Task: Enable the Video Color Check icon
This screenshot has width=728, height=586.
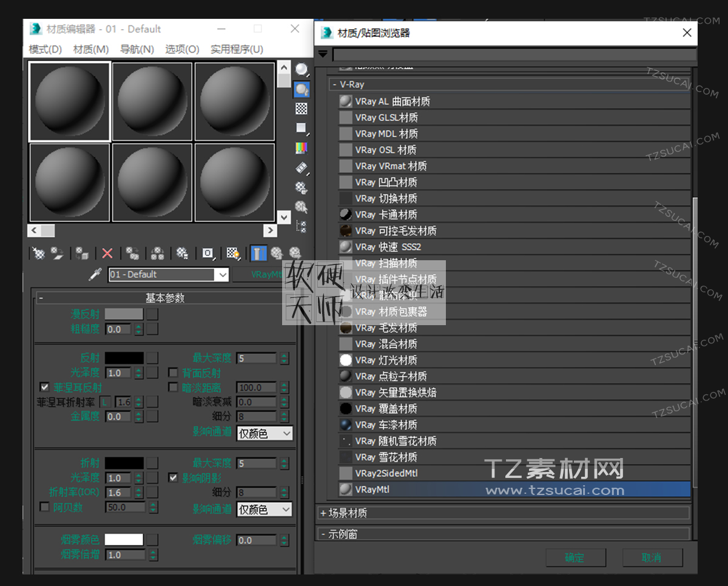Action: click(x=302, y=147)
